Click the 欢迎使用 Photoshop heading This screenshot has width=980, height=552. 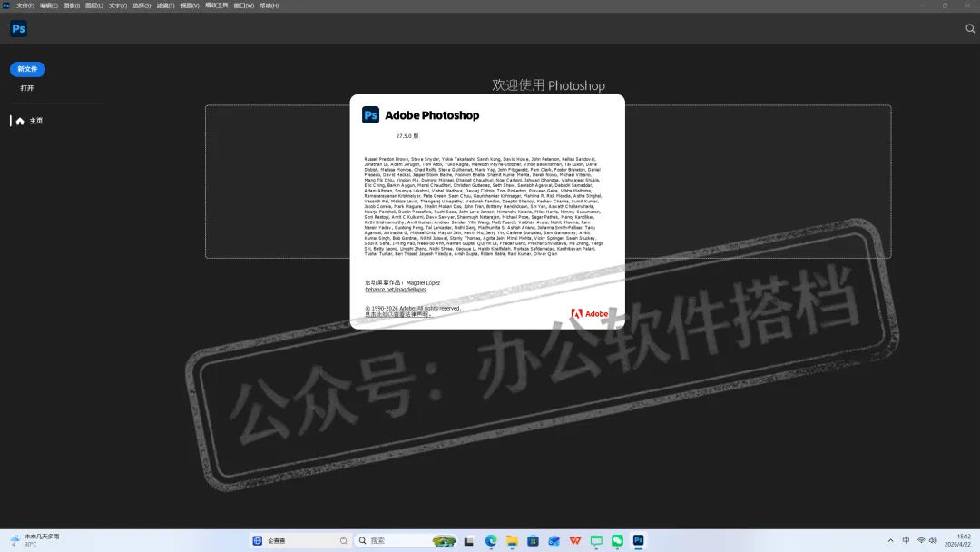click(548, 85)
